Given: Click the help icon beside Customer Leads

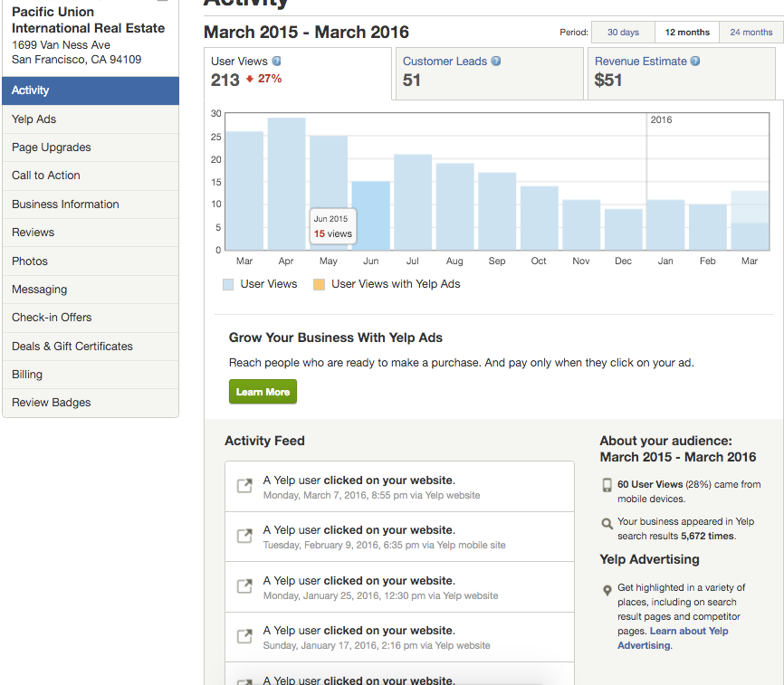Looking at the screenshot, I should coord(496,62).
